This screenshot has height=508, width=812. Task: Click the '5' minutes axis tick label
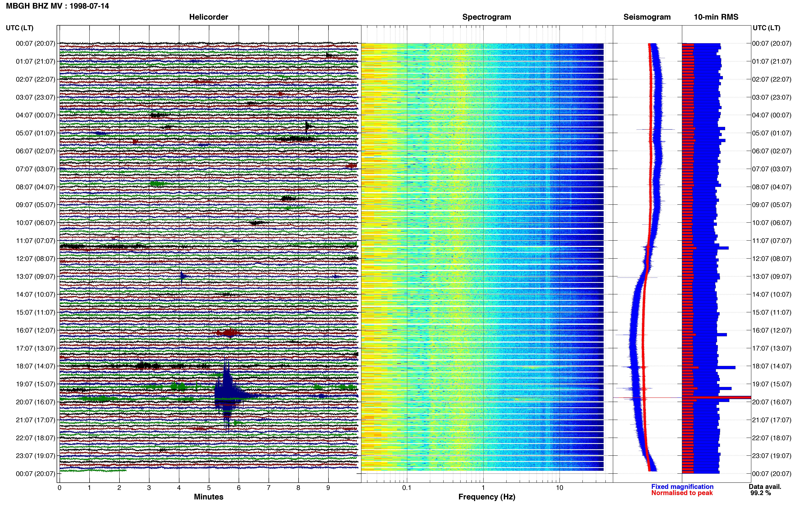209,487
